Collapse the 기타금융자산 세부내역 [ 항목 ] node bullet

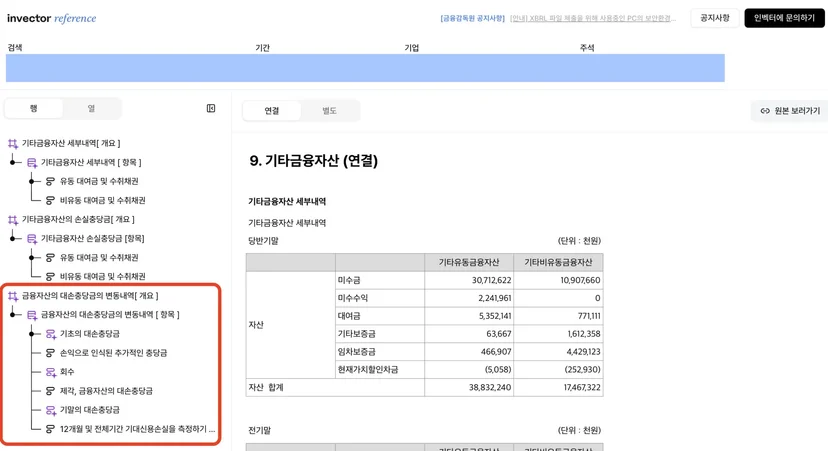click(12, 163)
